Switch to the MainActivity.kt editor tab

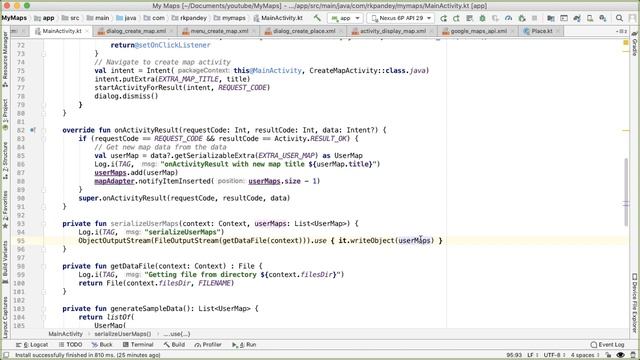pyautogui.click(x=62, y=31)
